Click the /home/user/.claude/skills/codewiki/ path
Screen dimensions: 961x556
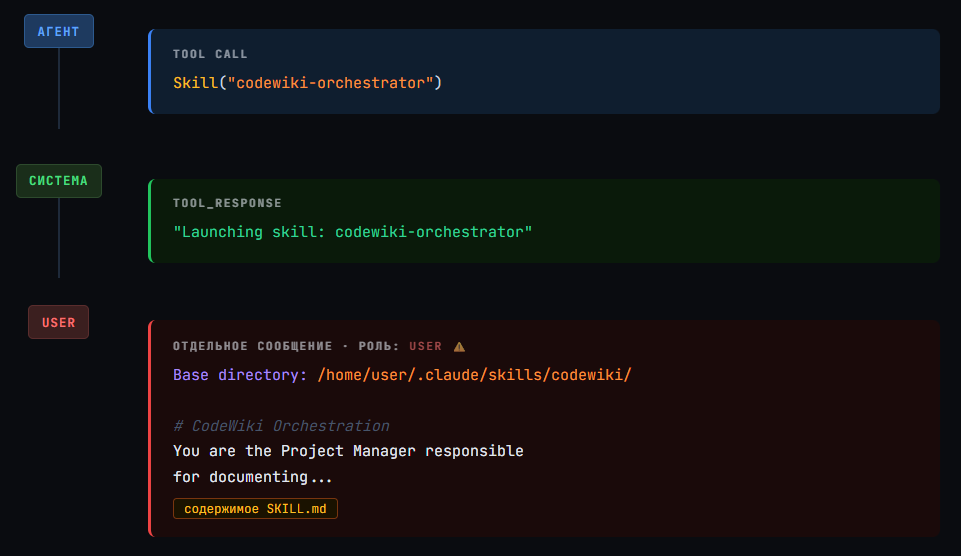click(x=474, y=375)
